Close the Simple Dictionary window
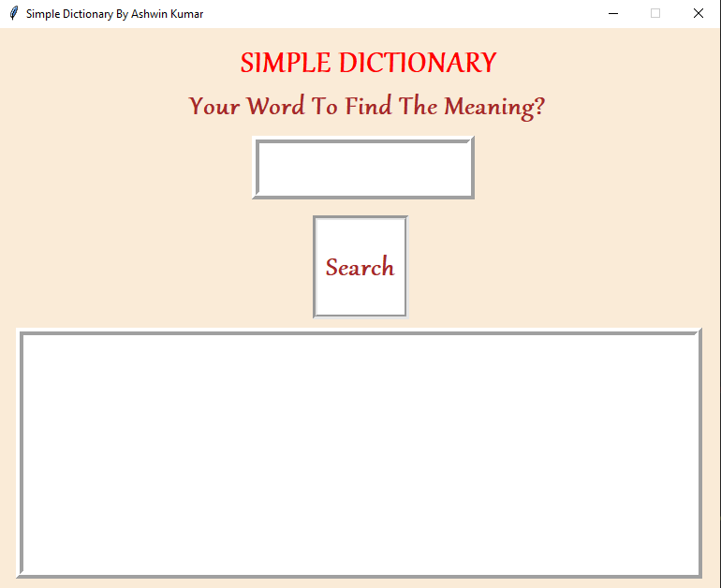Image resolution: width=721 pixels, height=588 pixels. point(698,13)
